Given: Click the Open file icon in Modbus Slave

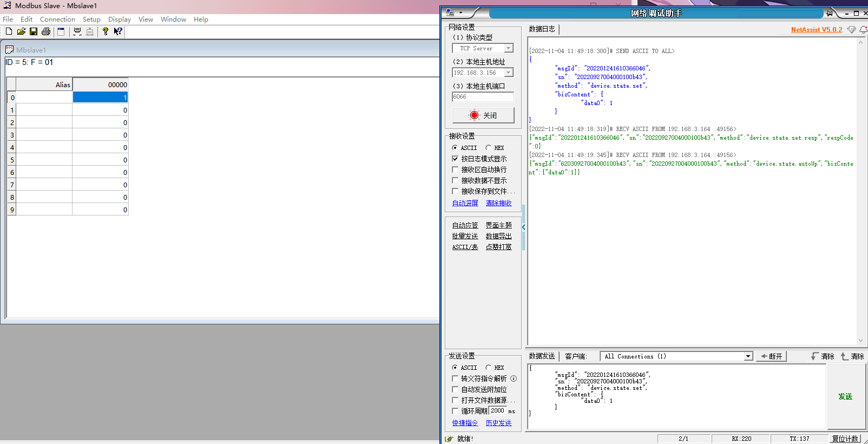Looking at the screenshot, I should coord(21,31).
